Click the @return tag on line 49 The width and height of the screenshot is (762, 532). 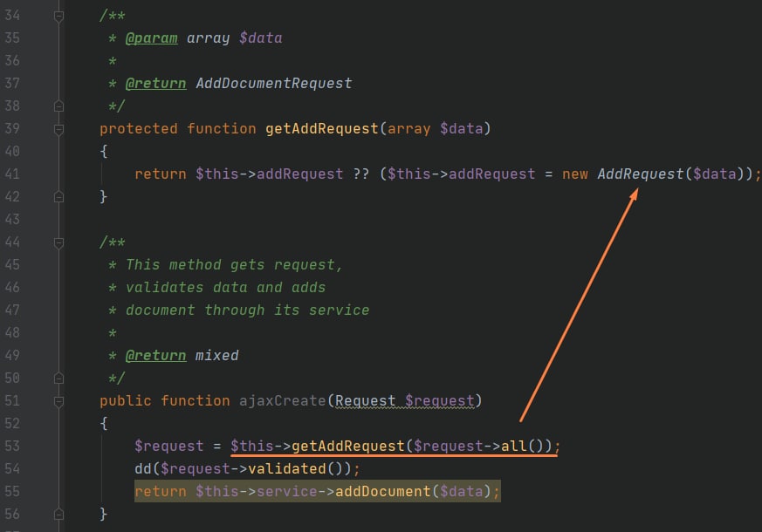pos(155,355)
